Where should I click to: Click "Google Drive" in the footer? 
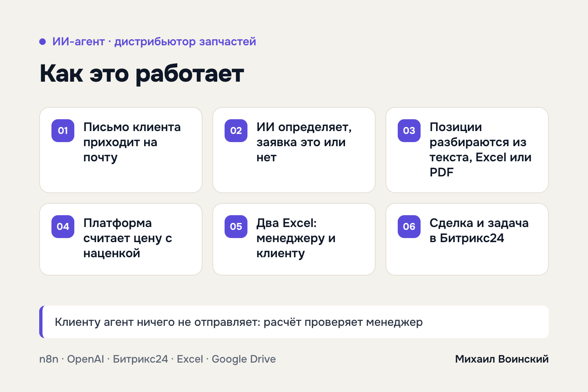pos(244,360)
